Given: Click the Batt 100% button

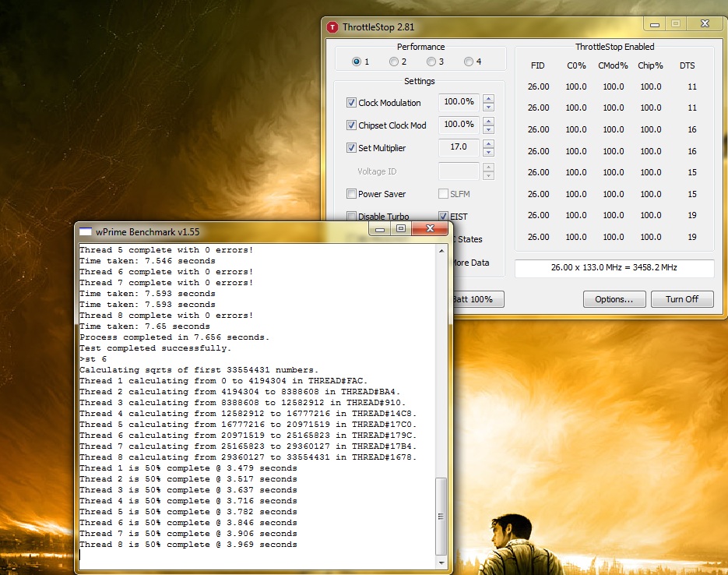Looking at the screenshot, I should click(478, 299).
